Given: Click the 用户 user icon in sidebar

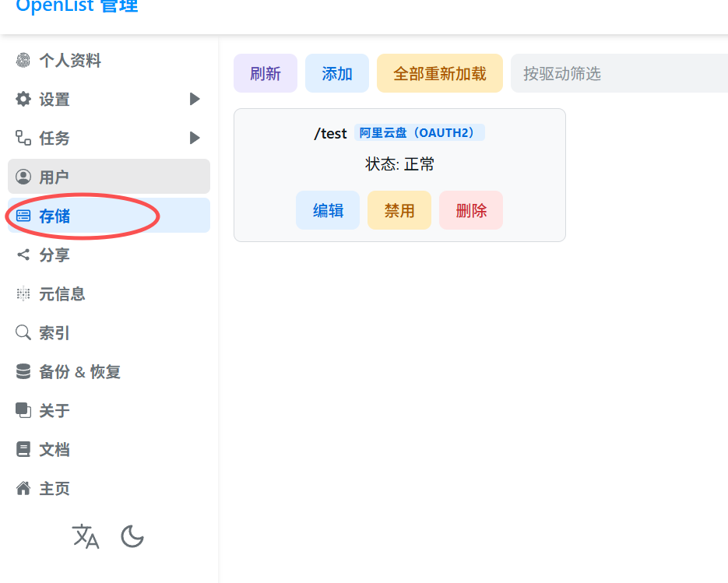Looking at the screenshot, I should click(23, 177).
